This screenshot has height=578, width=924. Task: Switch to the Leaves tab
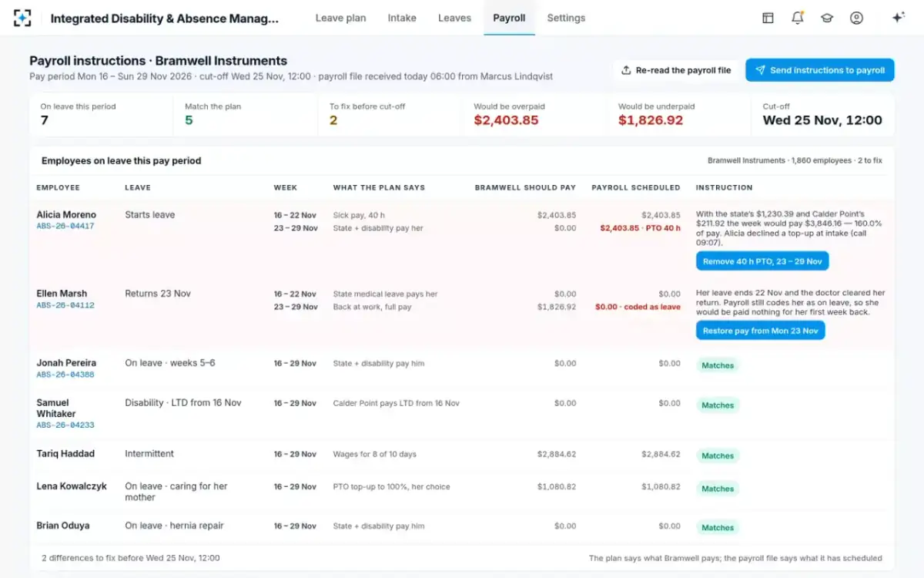(454, 18)
